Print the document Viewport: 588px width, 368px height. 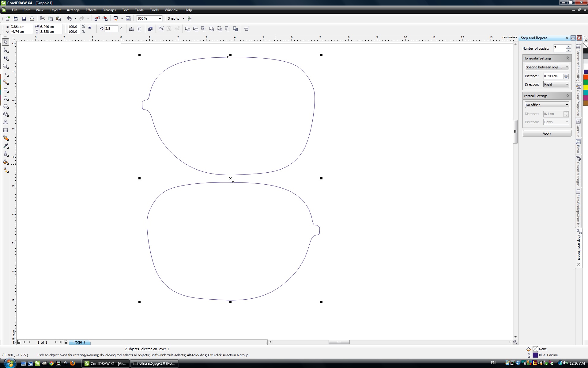(x=32, y=19)
